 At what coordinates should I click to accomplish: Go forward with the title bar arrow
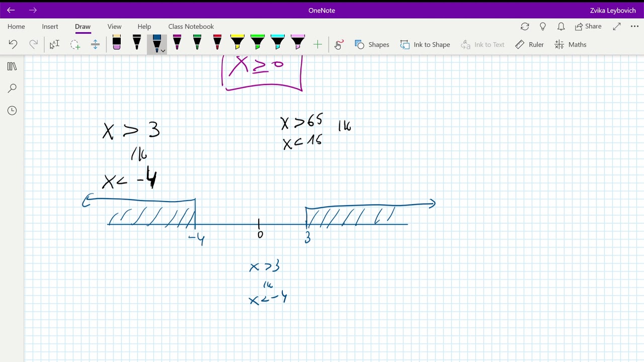33,10
